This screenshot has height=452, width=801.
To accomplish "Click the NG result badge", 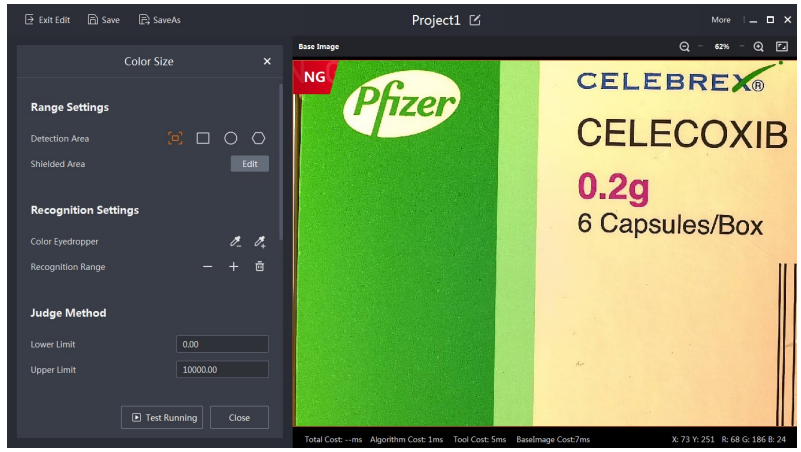I will [314, 77].
